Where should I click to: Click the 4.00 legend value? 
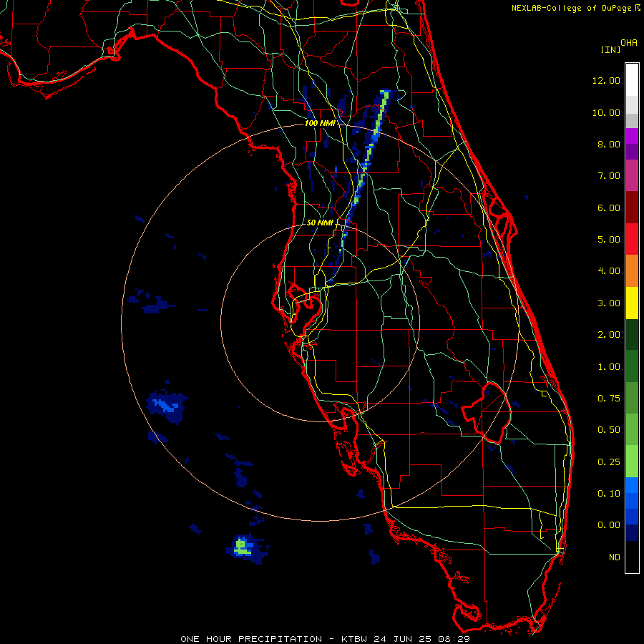609,271
